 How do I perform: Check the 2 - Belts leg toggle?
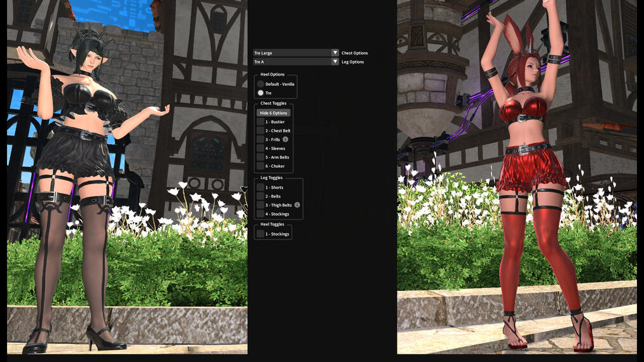pyautogui.click(x=260, y=196)
